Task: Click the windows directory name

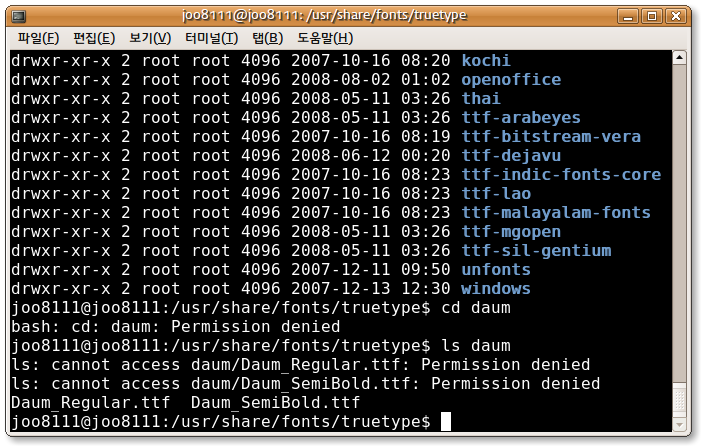Action: (496, 288)
